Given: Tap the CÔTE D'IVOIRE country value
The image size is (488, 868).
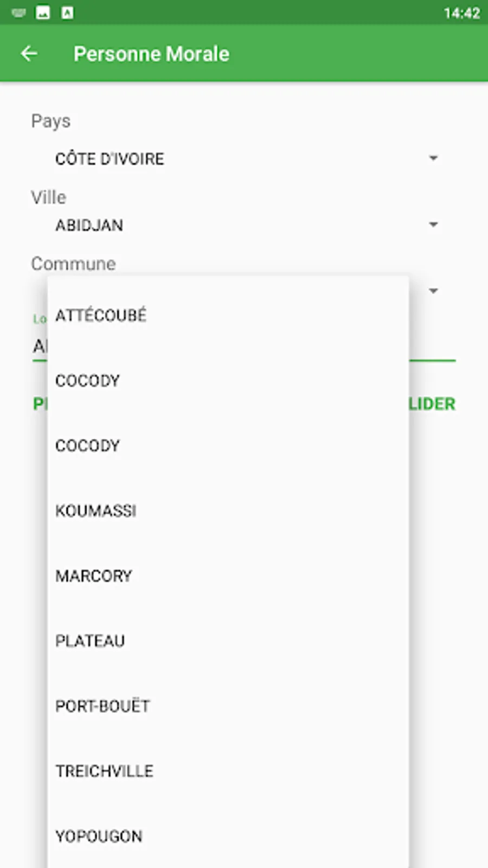Looking at the screenshot, I should [110, 159].
